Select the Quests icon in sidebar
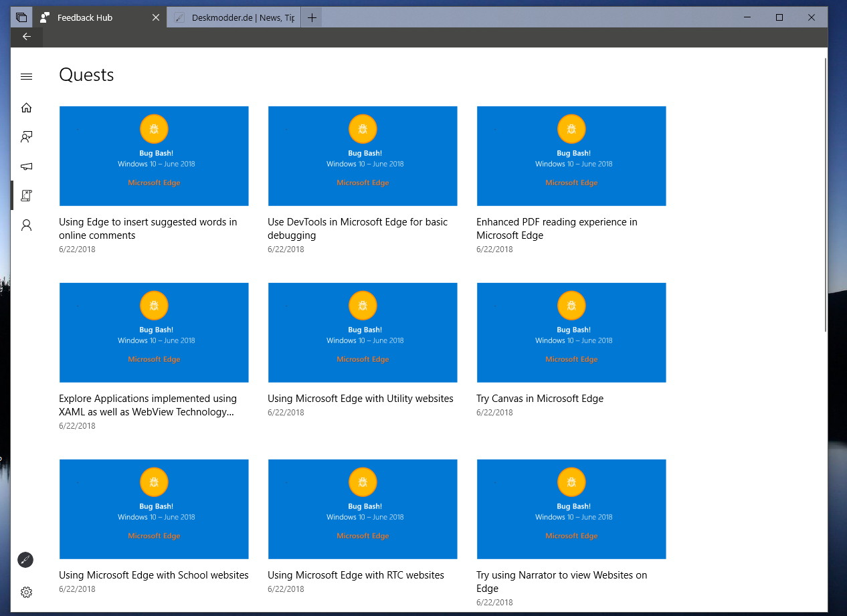 [x=26, y=195]
